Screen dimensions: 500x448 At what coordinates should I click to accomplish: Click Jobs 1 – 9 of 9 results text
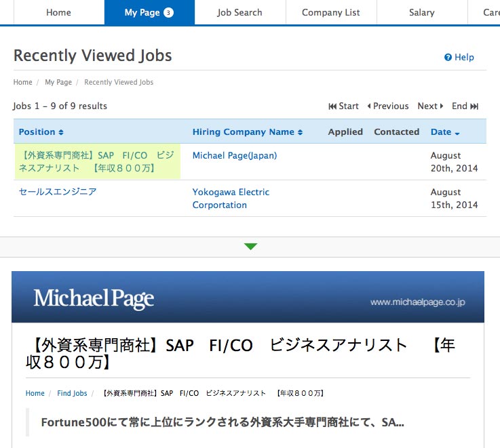(x=60, y=106)
